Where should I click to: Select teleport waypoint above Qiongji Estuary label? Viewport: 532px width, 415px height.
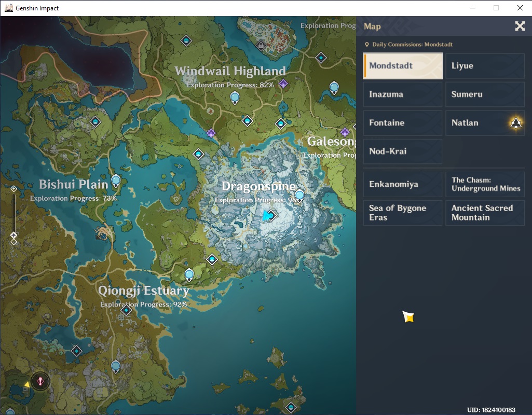click(x=189, y=274)
